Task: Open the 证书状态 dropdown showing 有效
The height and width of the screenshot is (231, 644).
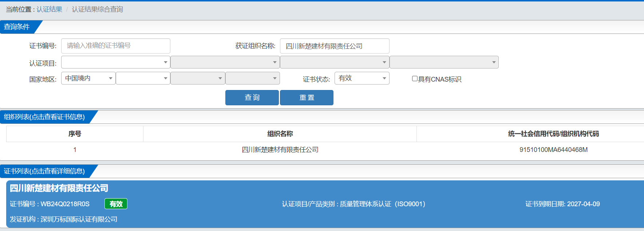Action: [x=362, y=78]
